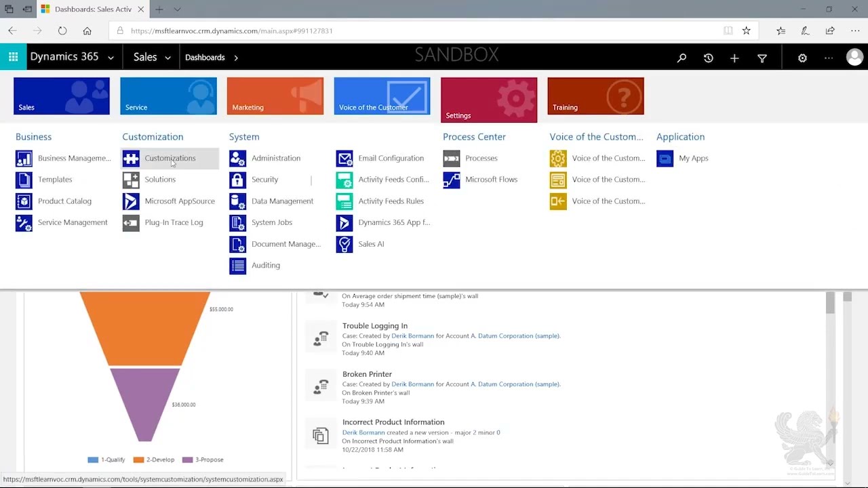Open the app launcher waffle icon
868x488 pixels.
[x=13, y=58]
